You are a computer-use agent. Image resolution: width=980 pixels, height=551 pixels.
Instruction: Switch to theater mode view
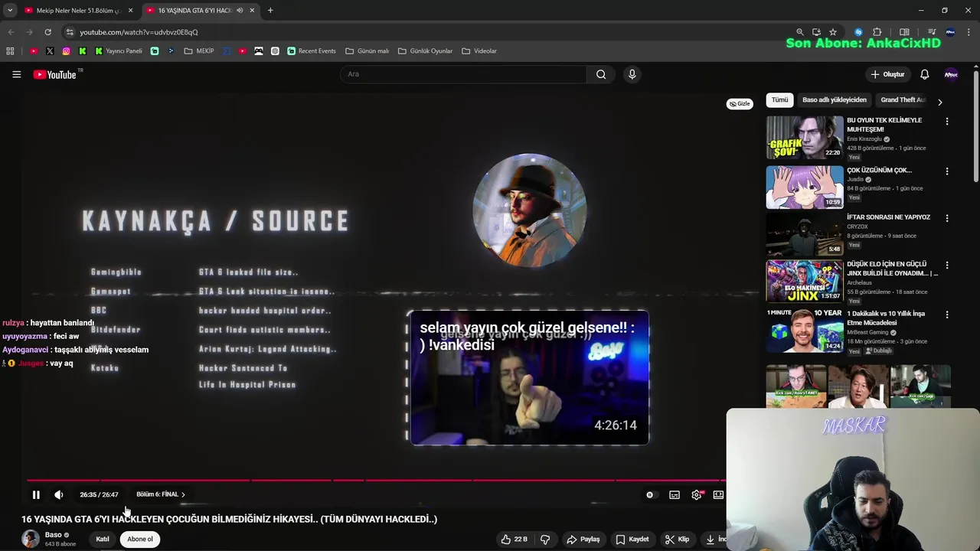tap(718, 495)
